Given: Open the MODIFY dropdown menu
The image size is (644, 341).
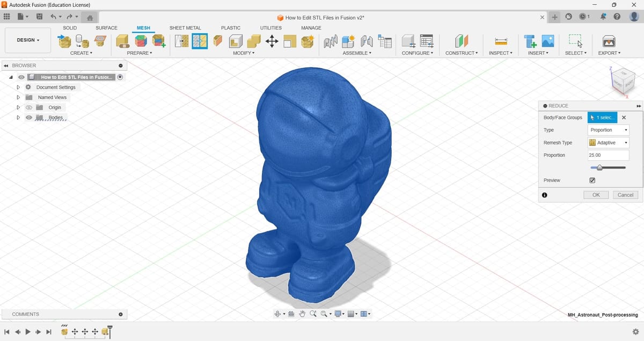Looking at the screenshot, I should coord(244,53).
